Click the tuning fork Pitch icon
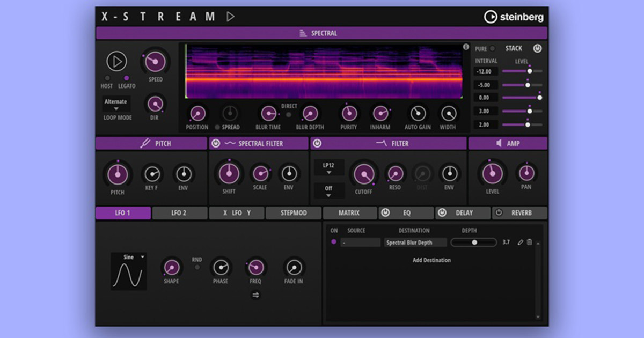 pyautogui.click(x=144, y=143)
